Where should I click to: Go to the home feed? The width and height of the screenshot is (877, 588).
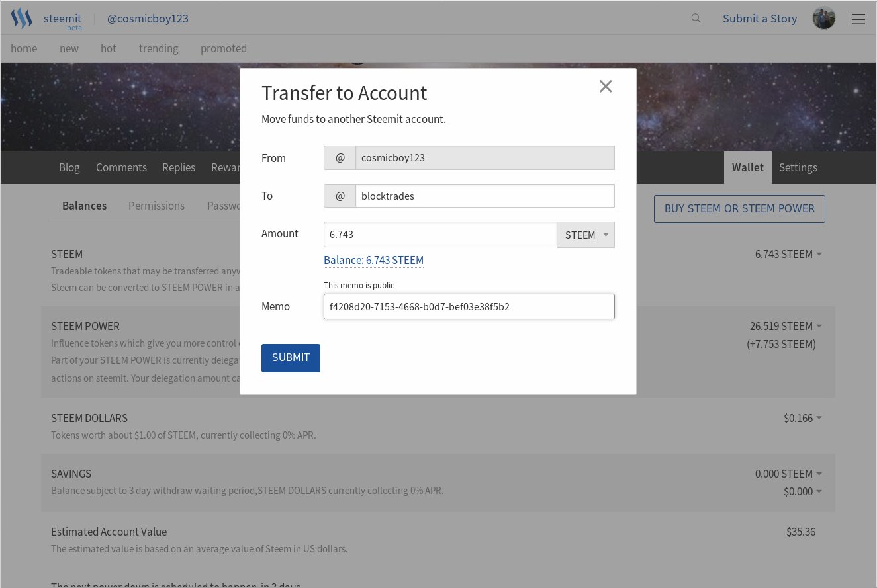click(x=24, y=48)
